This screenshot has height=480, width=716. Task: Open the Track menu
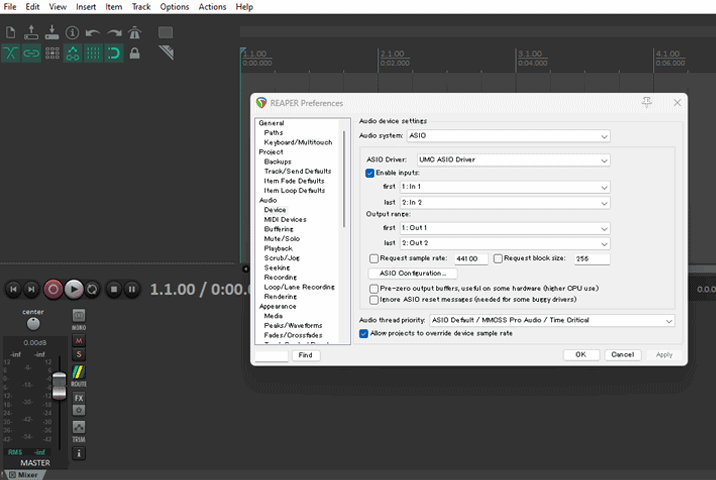click(141, 7)
